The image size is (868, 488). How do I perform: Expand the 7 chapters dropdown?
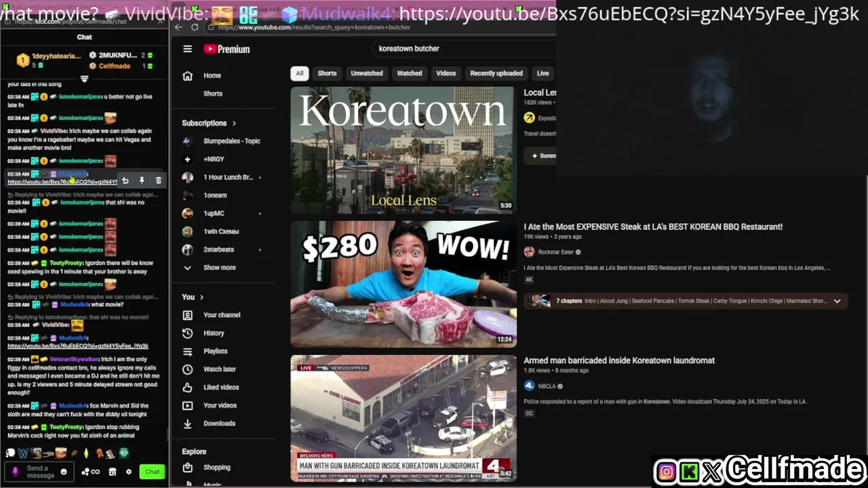pyautogui.click(x=837, y=301)
